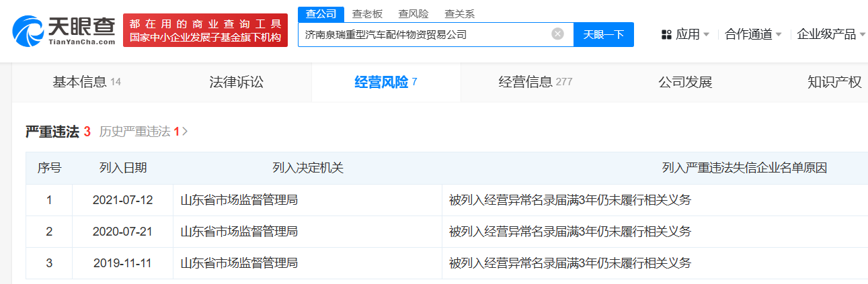Select the 查关系 search tab
This screenshot has width=868, height=284.
[x=459, y=13]
